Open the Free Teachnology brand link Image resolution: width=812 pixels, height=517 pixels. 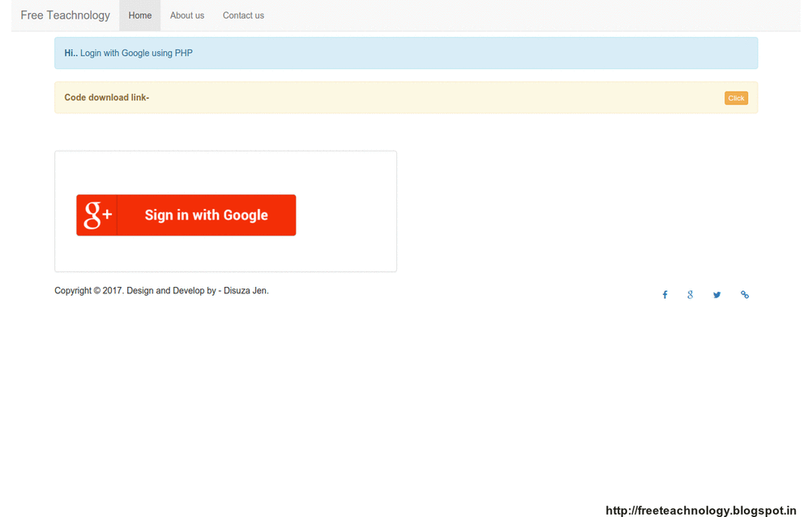66,15
